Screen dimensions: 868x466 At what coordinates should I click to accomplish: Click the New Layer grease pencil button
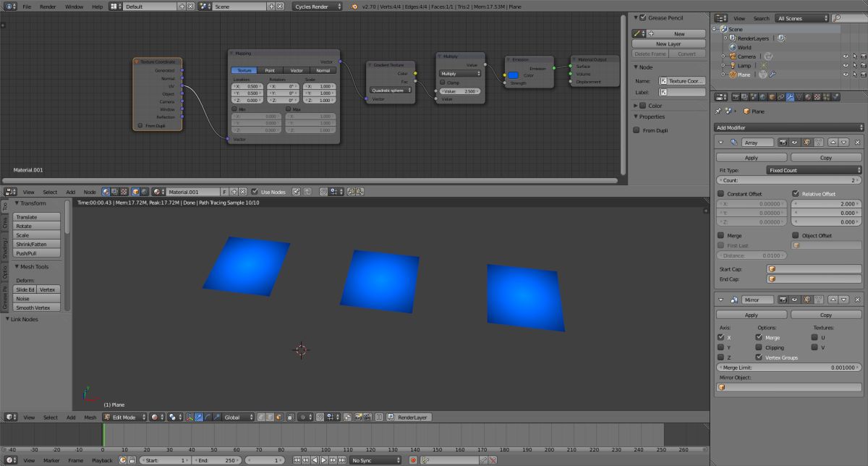point(668,44)
